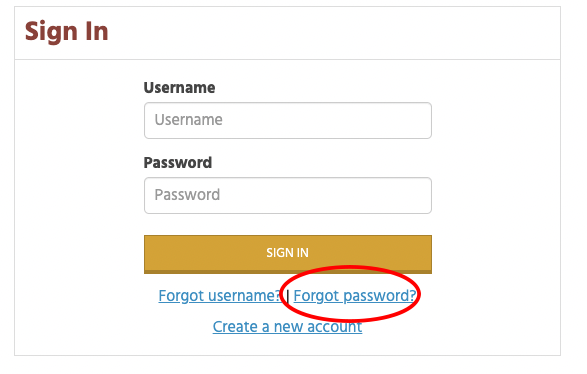This screenshot has height=374, width=587.
Task: Click the separator bar between forgot links
Action: pyautogui.click(x=288, y=296)
